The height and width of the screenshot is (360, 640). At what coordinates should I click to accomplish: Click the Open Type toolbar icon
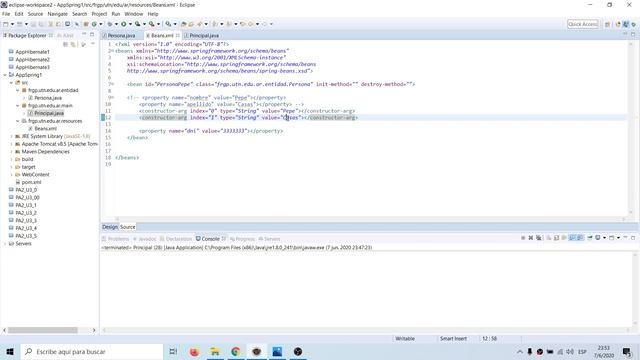(184, 24)
